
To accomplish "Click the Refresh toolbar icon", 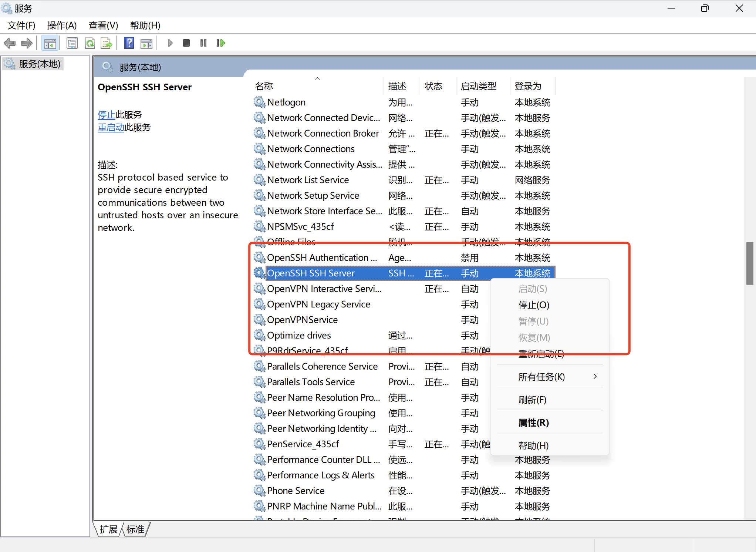I will pyautogui.click(x=90, y=43).
